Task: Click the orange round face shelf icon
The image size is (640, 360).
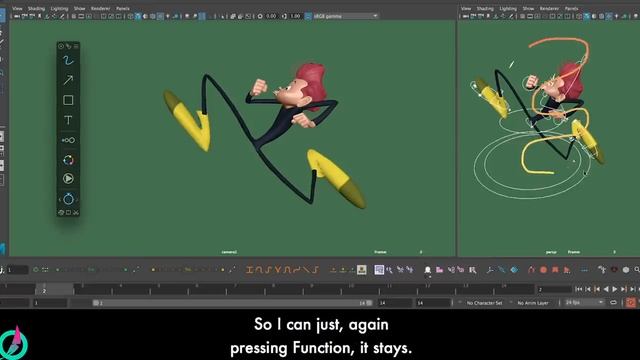Action: 543,270
